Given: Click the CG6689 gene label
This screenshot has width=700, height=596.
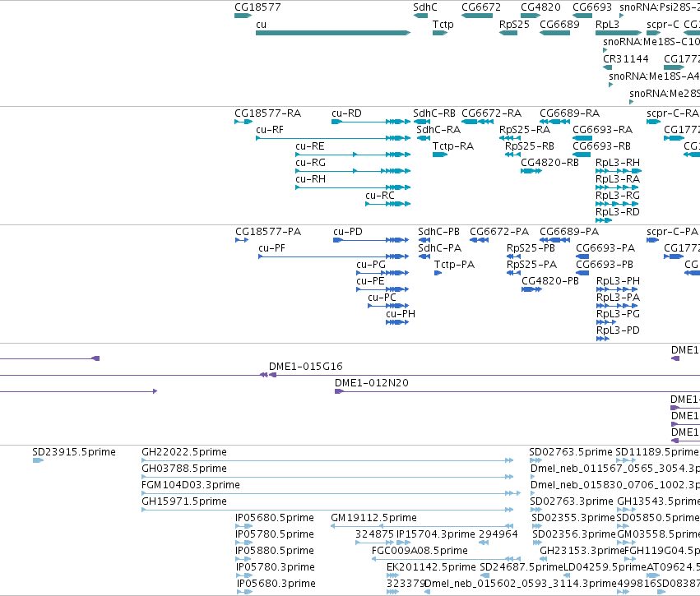Looking at the screenshot, I should tap(559, 25).
